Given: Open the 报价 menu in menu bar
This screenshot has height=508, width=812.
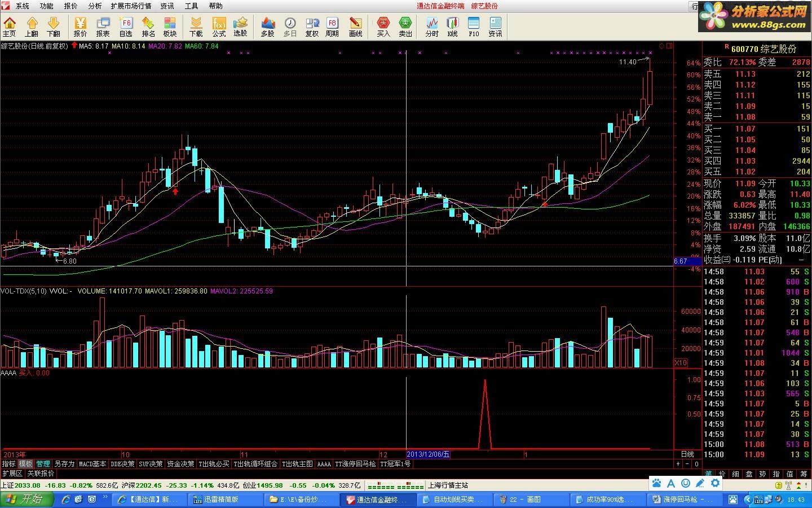Looking at the screenshot, I should [71, 6].
